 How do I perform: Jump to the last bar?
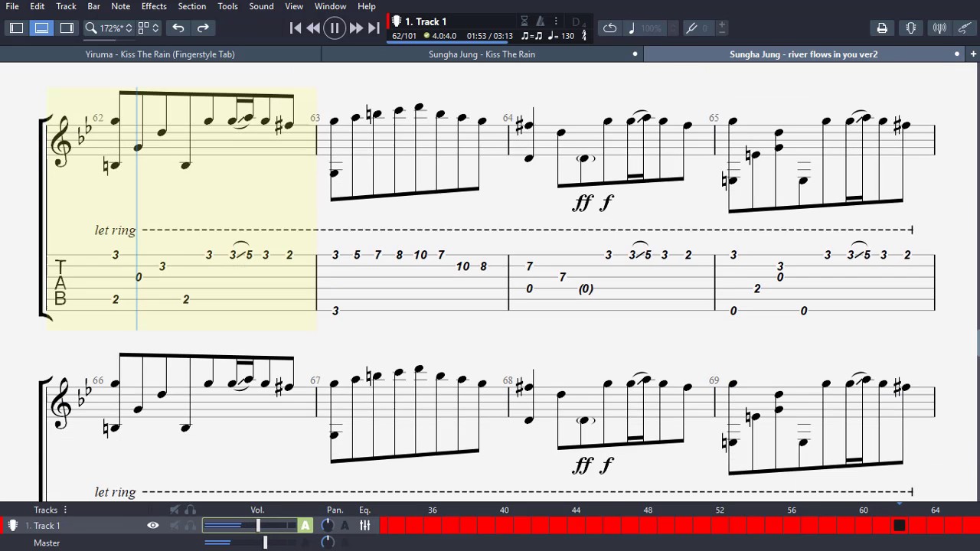[x=374, y=28]
